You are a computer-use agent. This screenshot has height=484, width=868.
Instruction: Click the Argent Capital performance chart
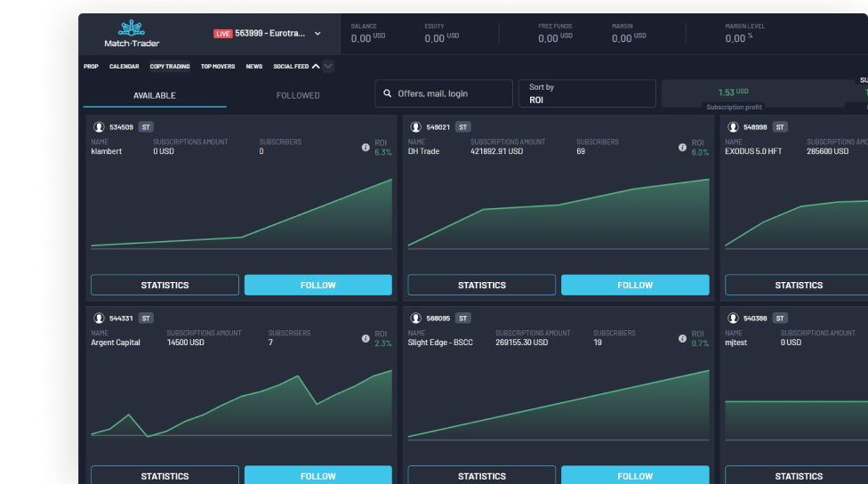click(241, 403)
